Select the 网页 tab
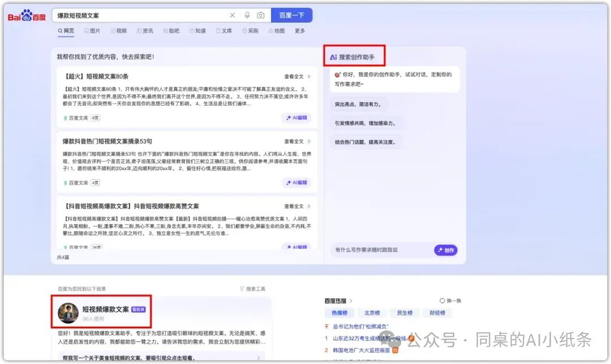The height and width of the screenshot is (364, 611). pos(66,31)
